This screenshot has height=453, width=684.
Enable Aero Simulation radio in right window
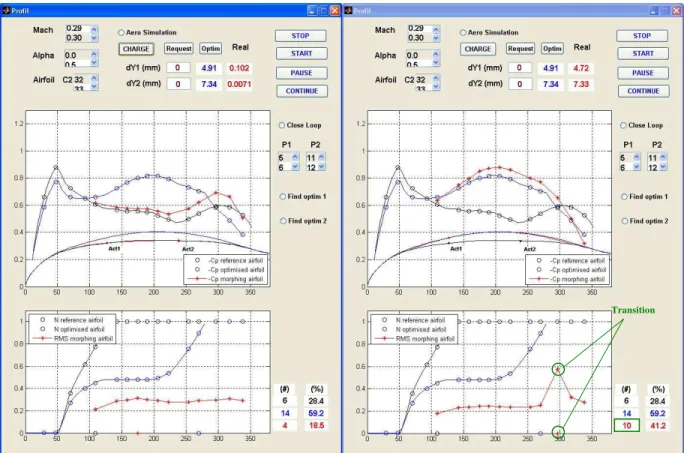tap(463, 33)
